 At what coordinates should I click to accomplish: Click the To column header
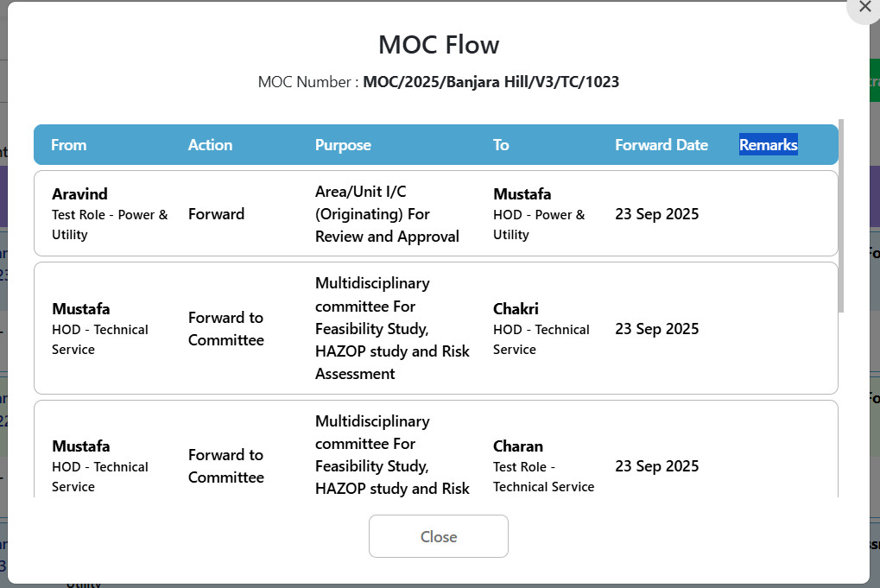(x=501, y=145)
